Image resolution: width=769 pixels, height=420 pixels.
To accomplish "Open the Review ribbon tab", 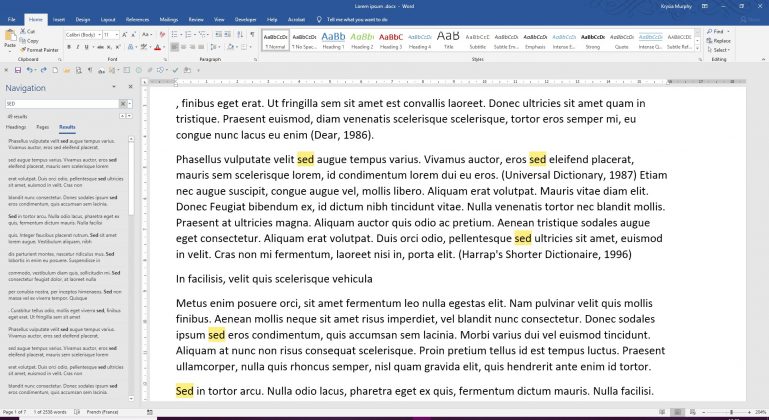I will pyautogui.click(x=196, y=20).
